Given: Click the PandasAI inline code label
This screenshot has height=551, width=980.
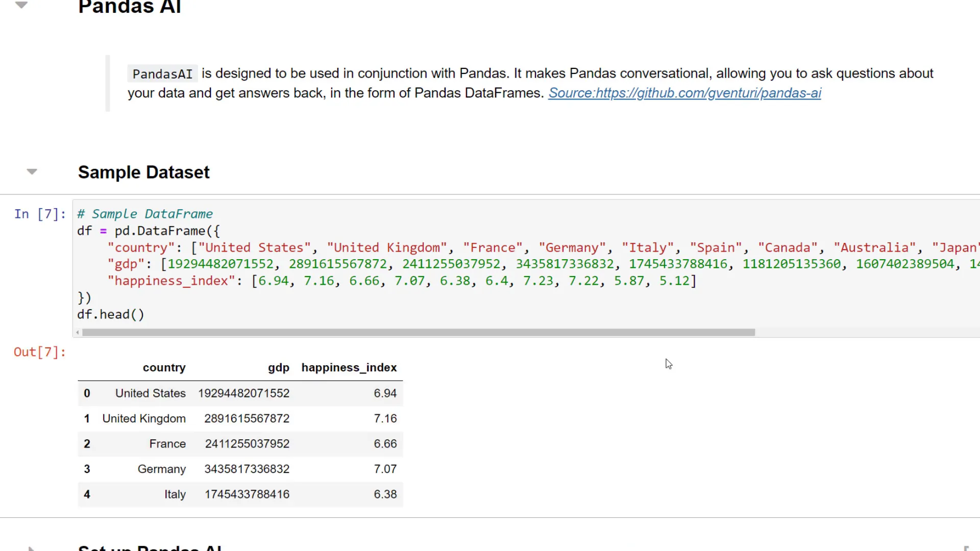Looking at the screenshot, I should click(x=162, y=74).
